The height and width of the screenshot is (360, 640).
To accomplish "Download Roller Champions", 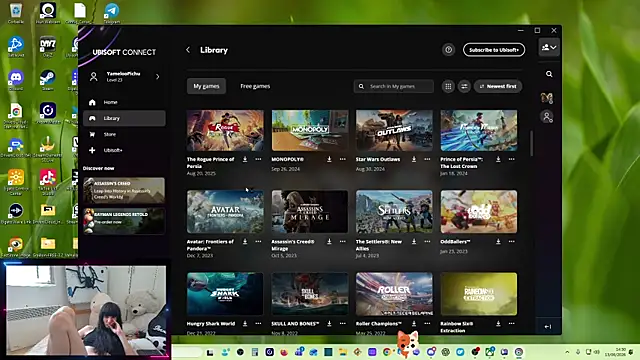I will [414, 324].
